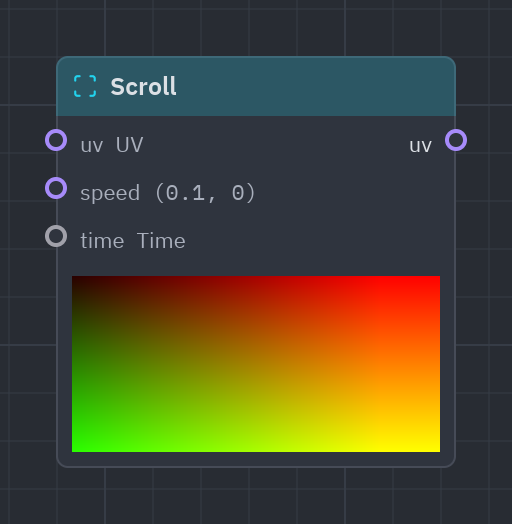Click the uv output socket

456,140
